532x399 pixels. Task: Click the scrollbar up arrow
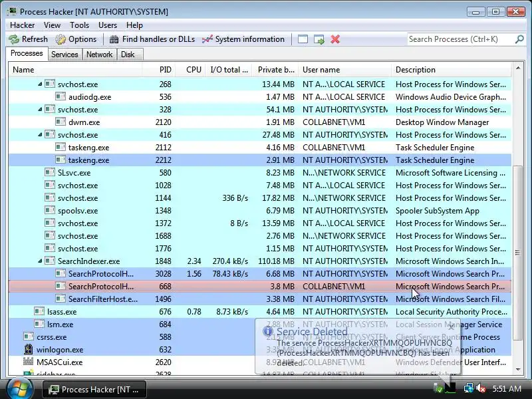point(517,68)
